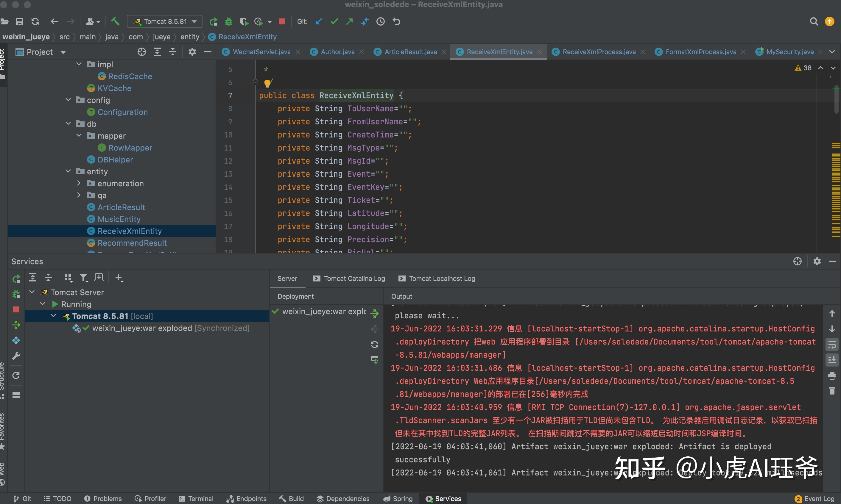This screenshot has width=841, height=504.
Task: Switch to WechatServlet.java tab
Action: click(x=261, y=52)
